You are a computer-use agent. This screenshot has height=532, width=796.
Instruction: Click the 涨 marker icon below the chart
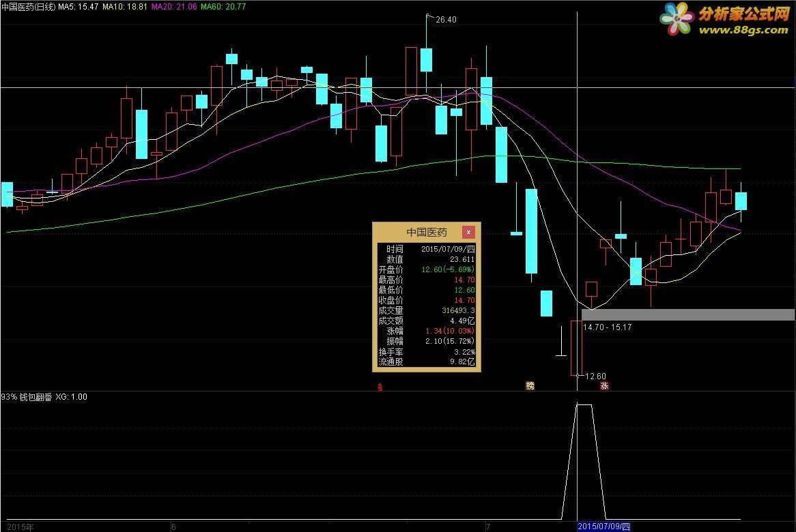pos(604,386)
